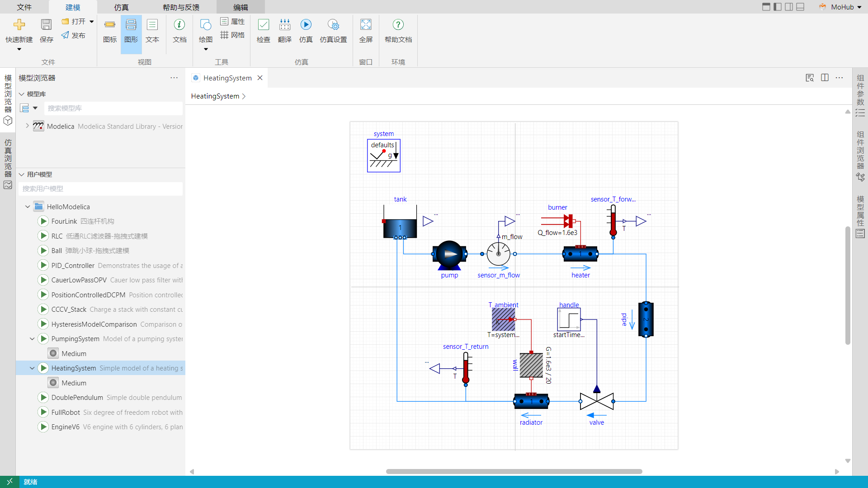
Task: Select the Ball model row
Action: [x=100, y=251]
